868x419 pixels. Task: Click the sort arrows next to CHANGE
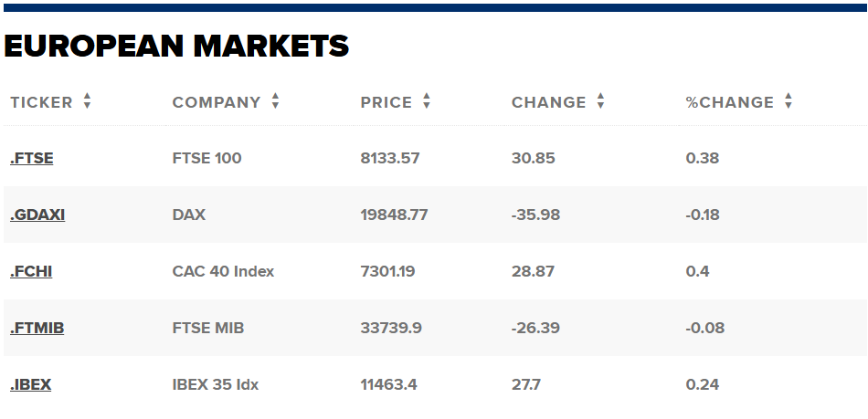600,101
